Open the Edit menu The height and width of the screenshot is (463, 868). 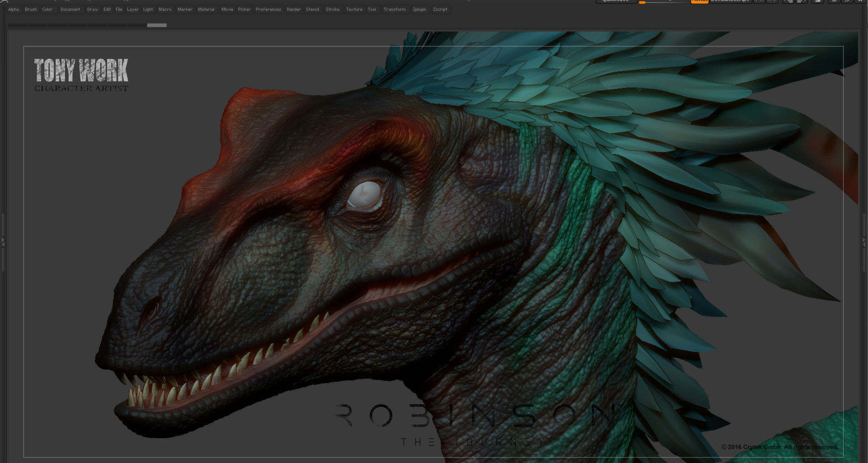tap(107, 9)
